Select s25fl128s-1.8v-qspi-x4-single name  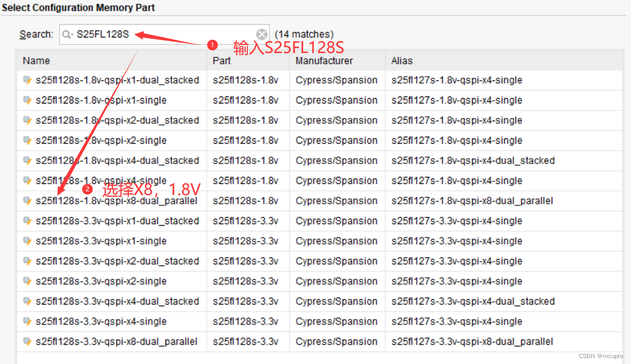(101, 181)
